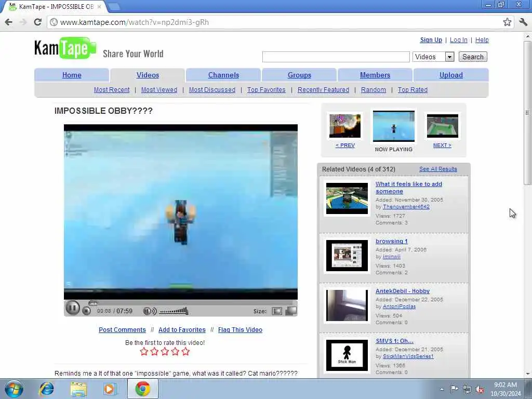Open the Channels tab
The image size is (532, 399).
tap(223, 75)
